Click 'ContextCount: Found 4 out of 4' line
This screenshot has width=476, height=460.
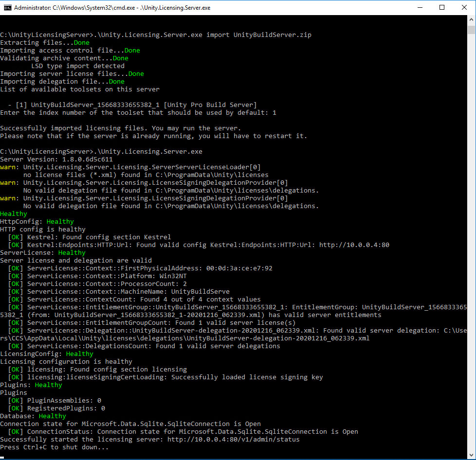pyautogui.click(x=134, y=300)
